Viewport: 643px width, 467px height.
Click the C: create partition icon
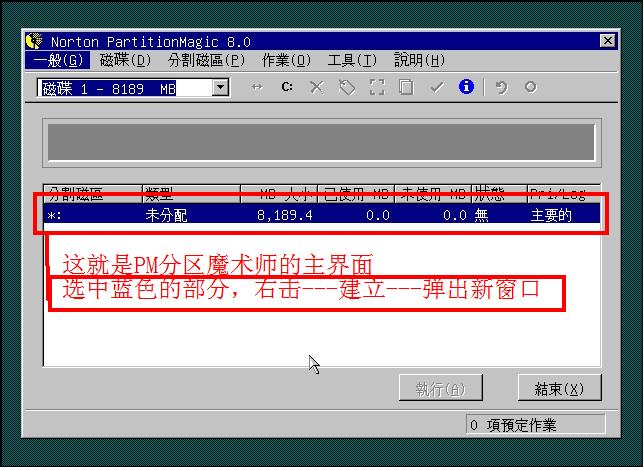tap(287, 87)
